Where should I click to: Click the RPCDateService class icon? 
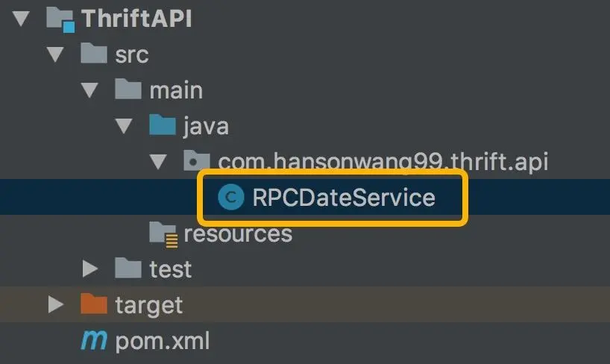231,197
